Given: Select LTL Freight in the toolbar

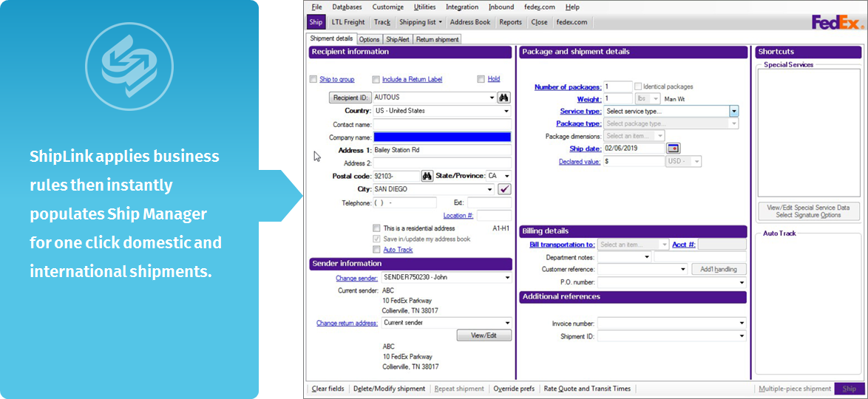Looking at the screenshot, I should 348,22.
